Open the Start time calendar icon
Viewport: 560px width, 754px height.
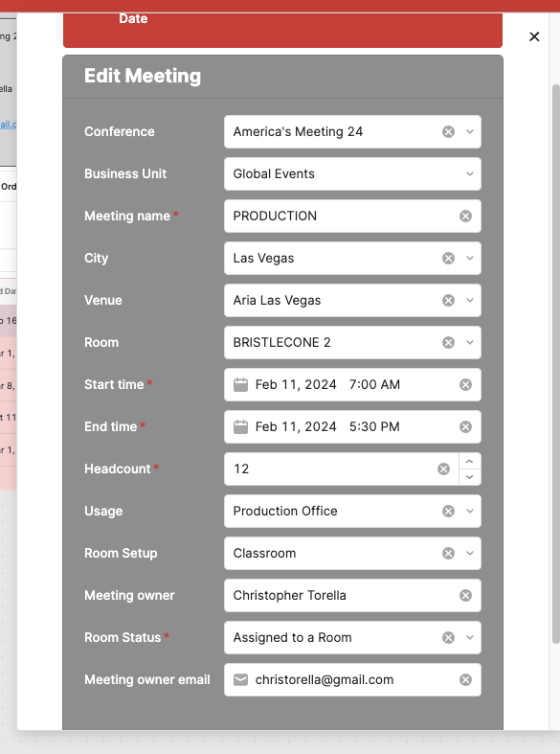[x=240, y=385]
